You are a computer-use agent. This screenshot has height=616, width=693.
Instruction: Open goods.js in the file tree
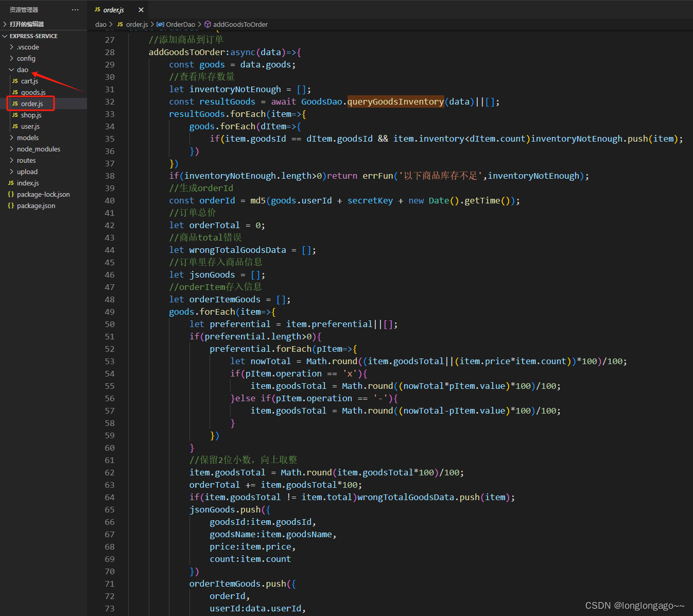33,92
